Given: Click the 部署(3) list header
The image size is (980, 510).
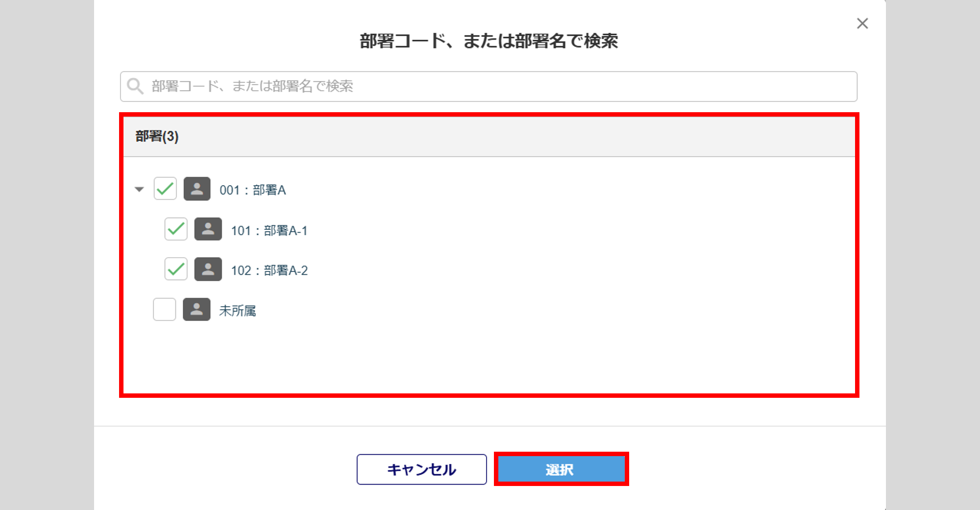Looking at the screenshot, I should tap(157, 136).
